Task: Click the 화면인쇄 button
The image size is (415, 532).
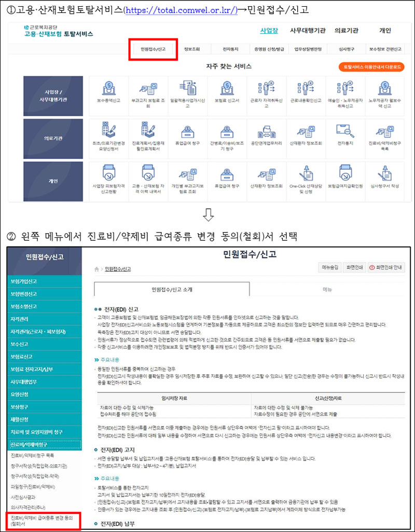Action: tap(354, 267)
